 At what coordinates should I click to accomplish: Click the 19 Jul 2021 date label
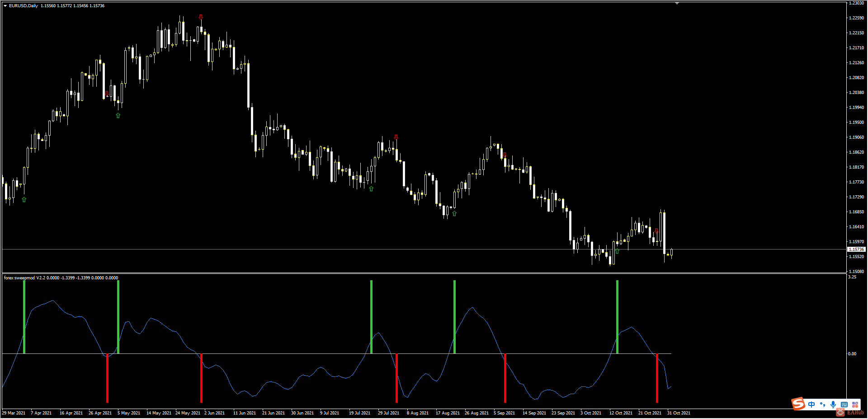point(359,413)
